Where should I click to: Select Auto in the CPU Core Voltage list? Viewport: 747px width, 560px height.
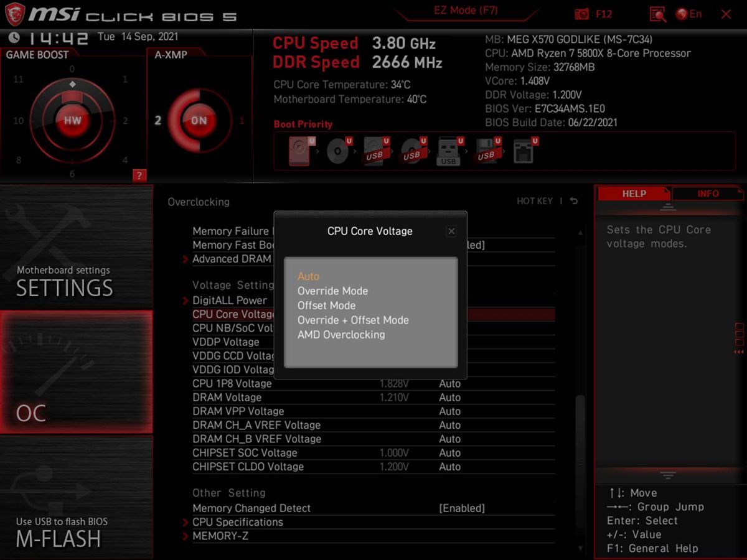click(308, 276)
